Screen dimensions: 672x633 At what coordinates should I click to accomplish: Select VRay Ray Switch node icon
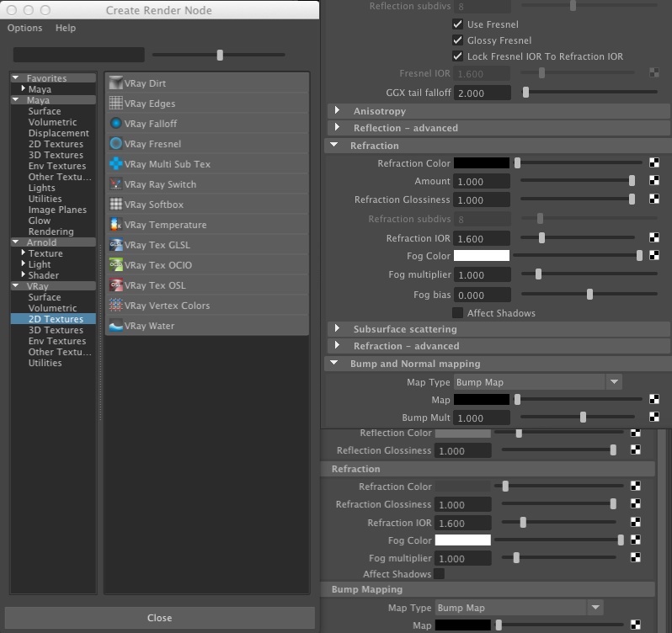[x=115, y=184]
